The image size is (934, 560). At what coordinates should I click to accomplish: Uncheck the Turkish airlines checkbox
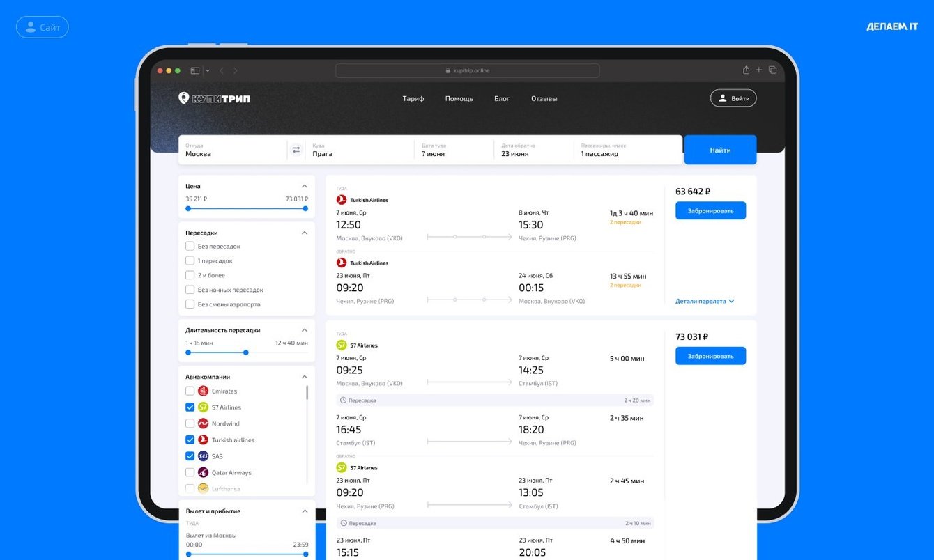[x=190, y=440]
